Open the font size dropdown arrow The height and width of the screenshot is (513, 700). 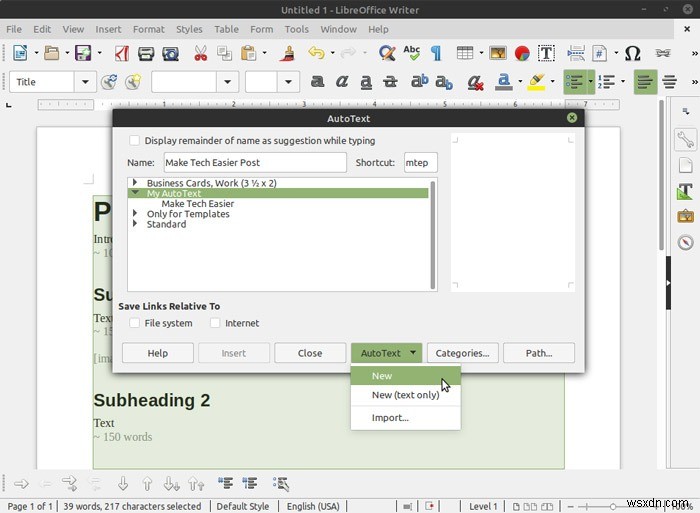[288, 82]
